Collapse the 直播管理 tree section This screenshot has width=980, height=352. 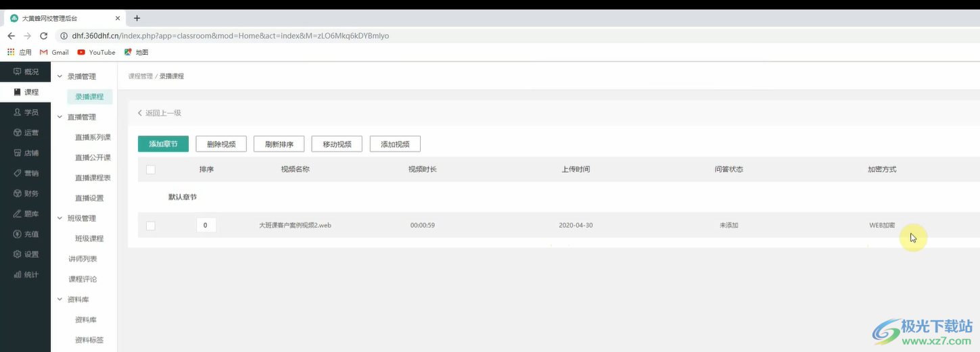click(x=60, y=117)
